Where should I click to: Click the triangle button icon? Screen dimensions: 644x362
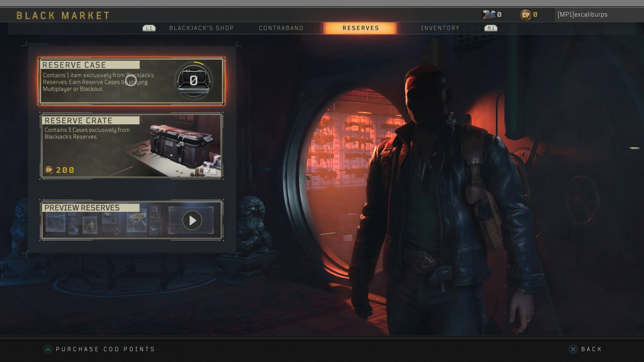(x=48, y=349)
